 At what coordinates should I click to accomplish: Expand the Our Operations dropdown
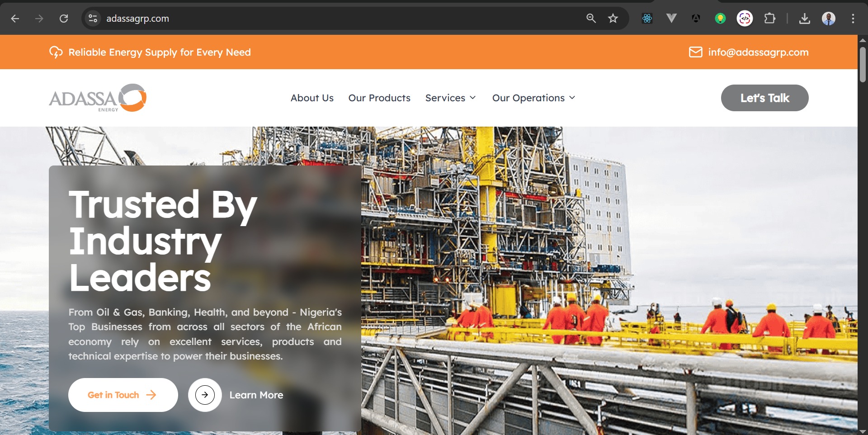[534, 98]
